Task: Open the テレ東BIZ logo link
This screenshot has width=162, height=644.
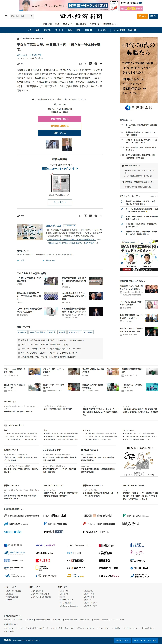Action: click(x=43, y=561)
